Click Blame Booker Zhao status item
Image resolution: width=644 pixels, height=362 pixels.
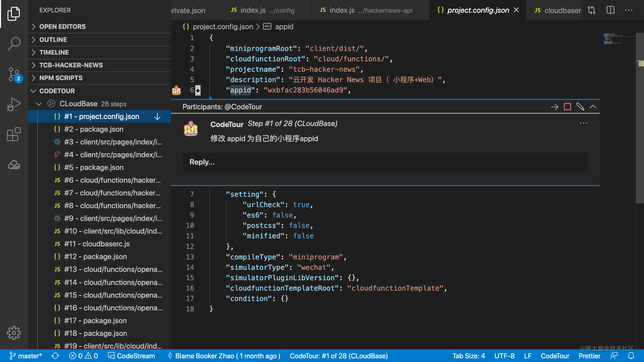[224, 356]
